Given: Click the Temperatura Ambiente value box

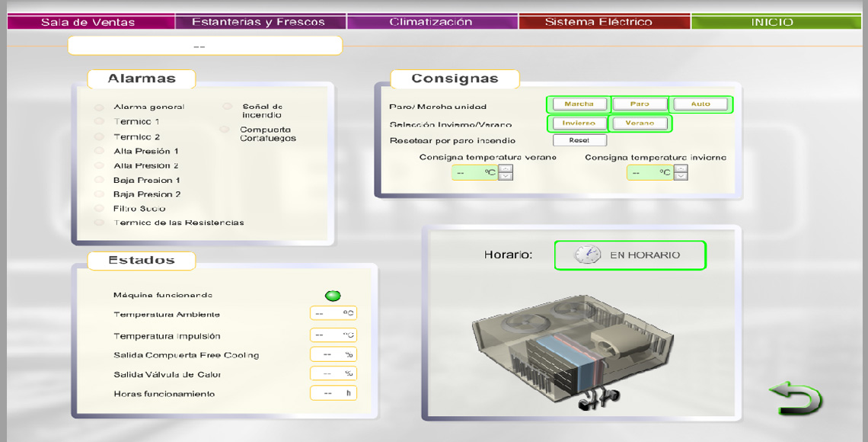Looking at the screenshot, I should point(333,313).
